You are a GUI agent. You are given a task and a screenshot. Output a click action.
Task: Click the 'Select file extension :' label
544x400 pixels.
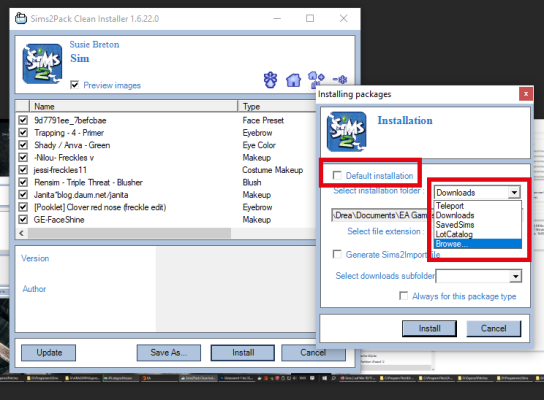click(x=386, y=231)
